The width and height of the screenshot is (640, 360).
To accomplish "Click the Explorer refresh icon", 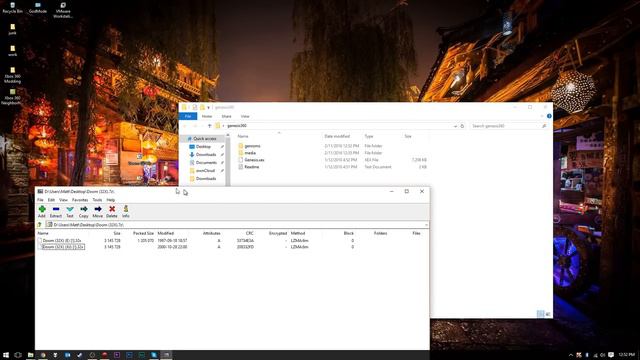I will point(462,126).
